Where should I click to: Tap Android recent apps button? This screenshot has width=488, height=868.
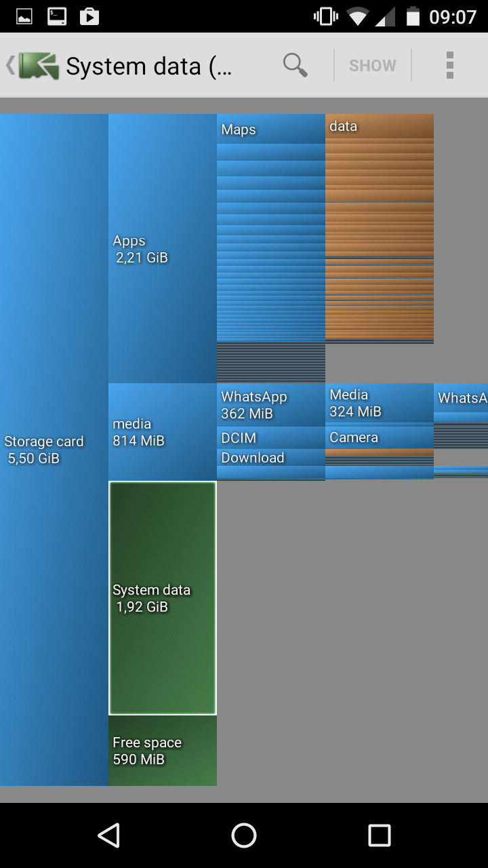click(x=380, y=835)
